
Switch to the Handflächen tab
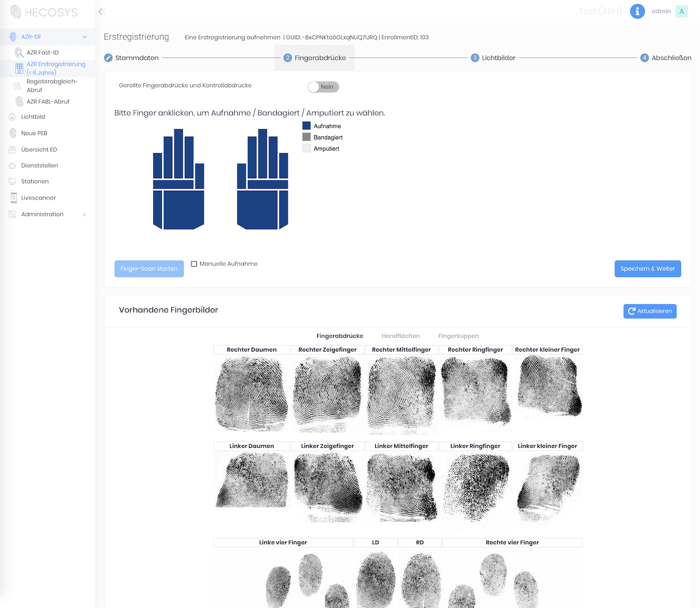(x=400, y=336)
